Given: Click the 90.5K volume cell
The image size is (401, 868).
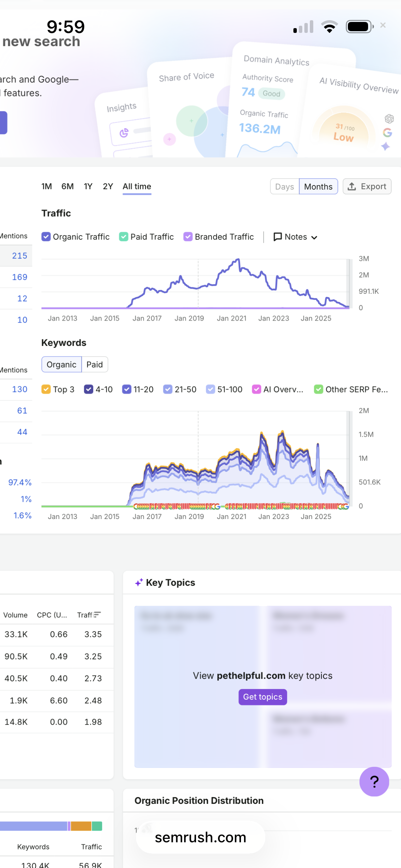Looking at the screenshot, I should (x=16, y=656).
